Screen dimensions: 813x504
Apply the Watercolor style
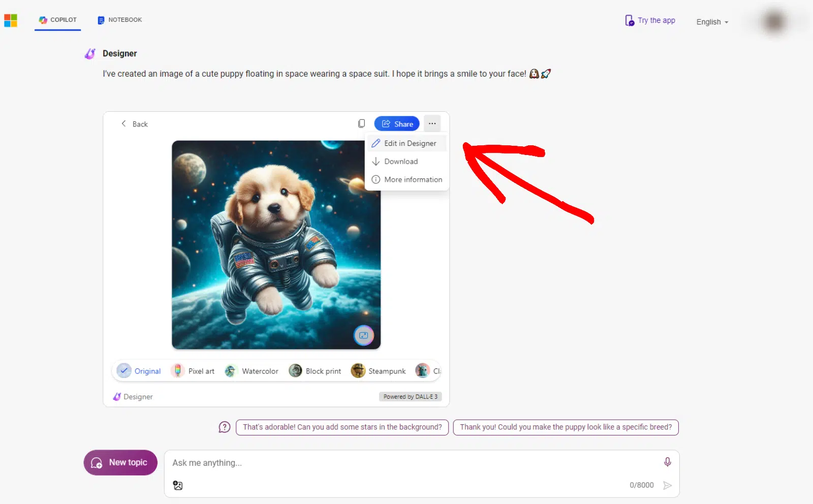[252, 371]
